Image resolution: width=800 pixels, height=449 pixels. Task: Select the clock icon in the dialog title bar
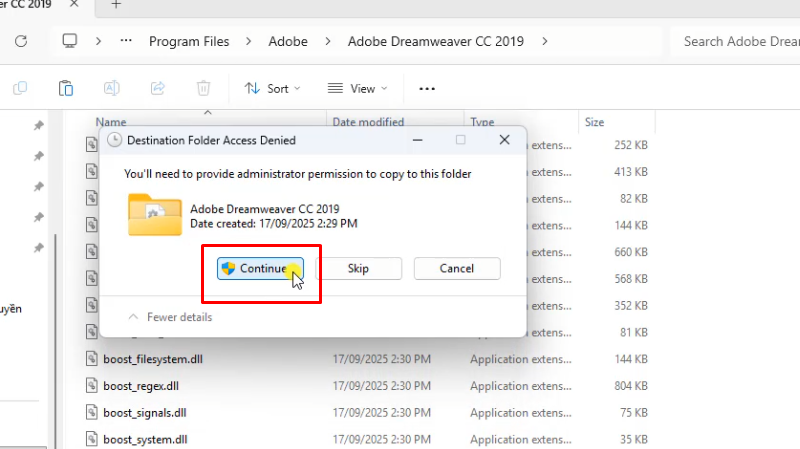pos(114,140)
